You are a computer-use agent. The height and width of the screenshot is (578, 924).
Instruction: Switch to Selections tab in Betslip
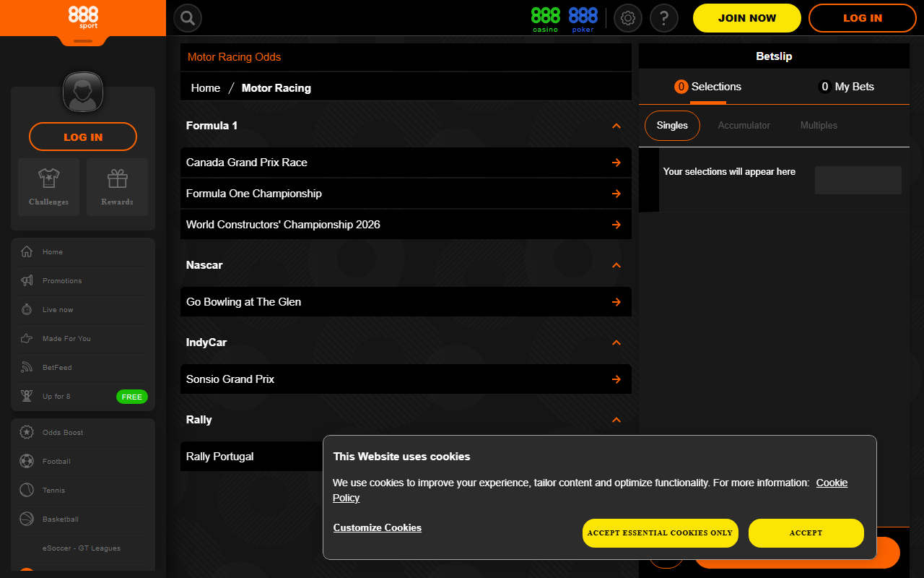click(x=708, y=87)
